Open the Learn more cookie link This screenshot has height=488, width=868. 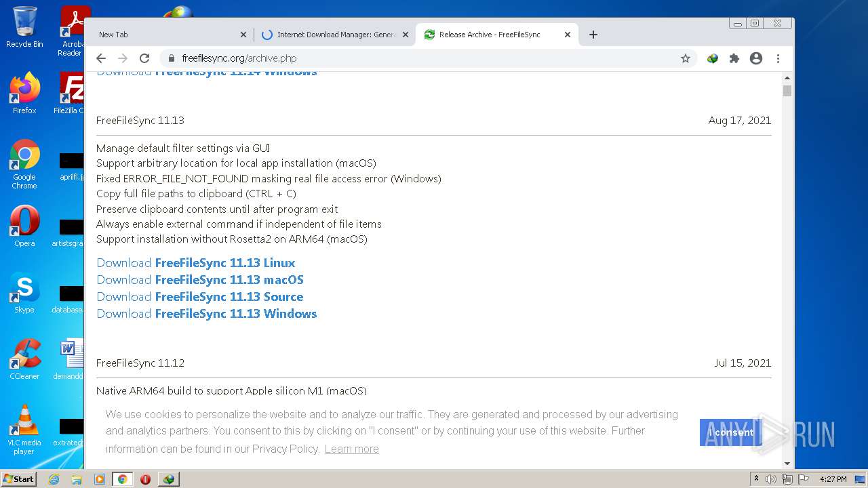coord(351,449)
